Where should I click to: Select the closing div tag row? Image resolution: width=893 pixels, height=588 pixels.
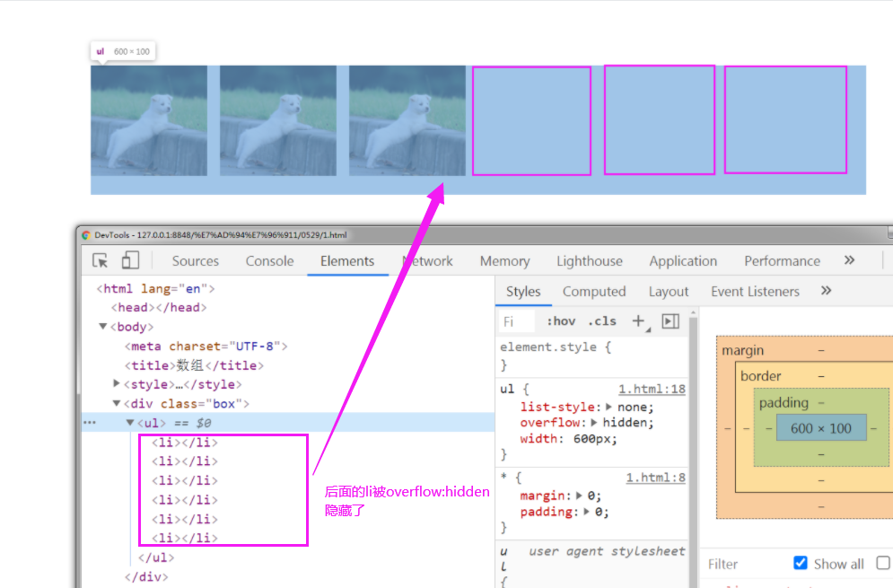(146, 576)
